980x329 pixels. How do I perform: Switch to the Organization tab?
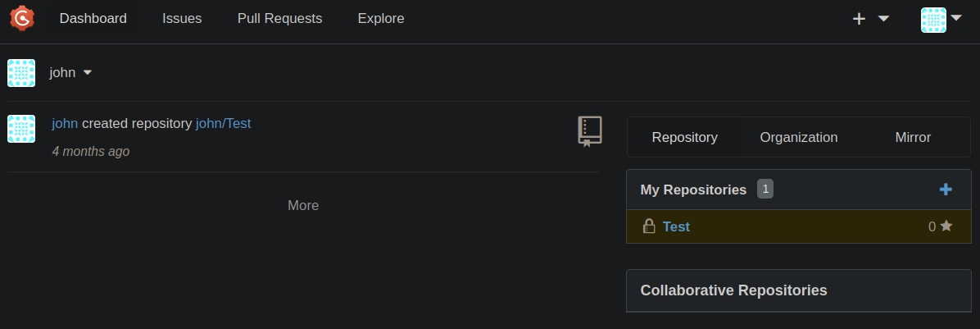[x=798, y=137]
